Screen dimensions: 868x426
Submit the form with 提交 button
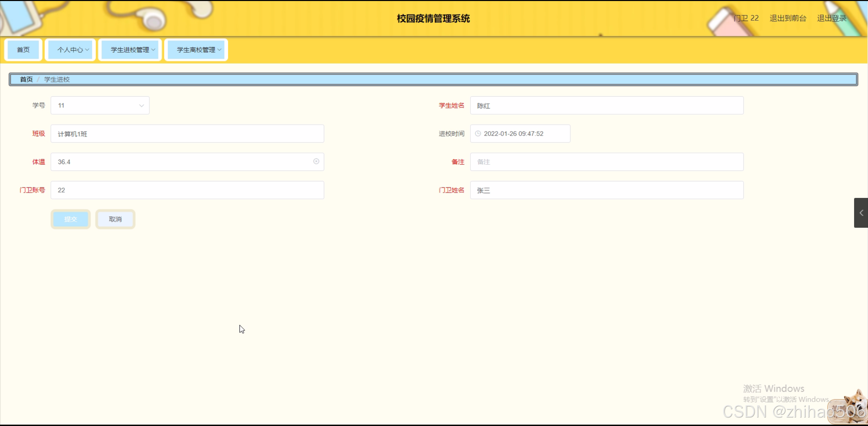71,219
